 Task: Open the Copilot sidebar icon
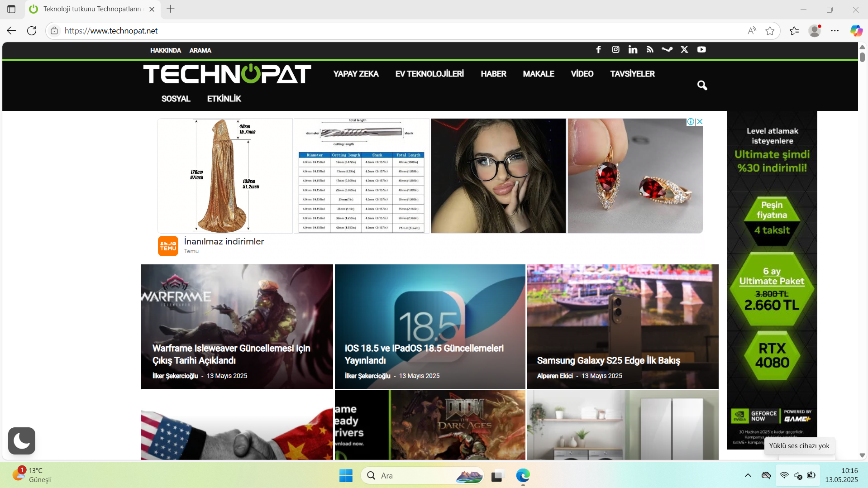click(x=856, y=31)
